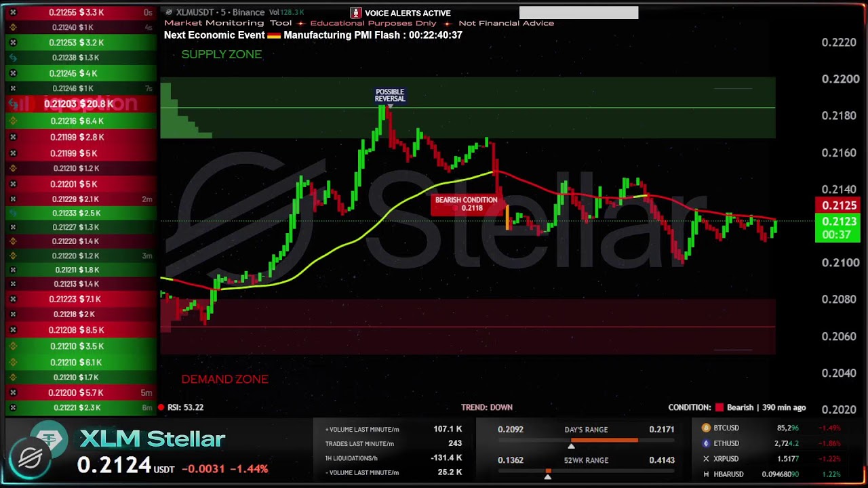Click the 25.2 K negative volume value
Screen dimensions: 868x488
click(450, 472)
